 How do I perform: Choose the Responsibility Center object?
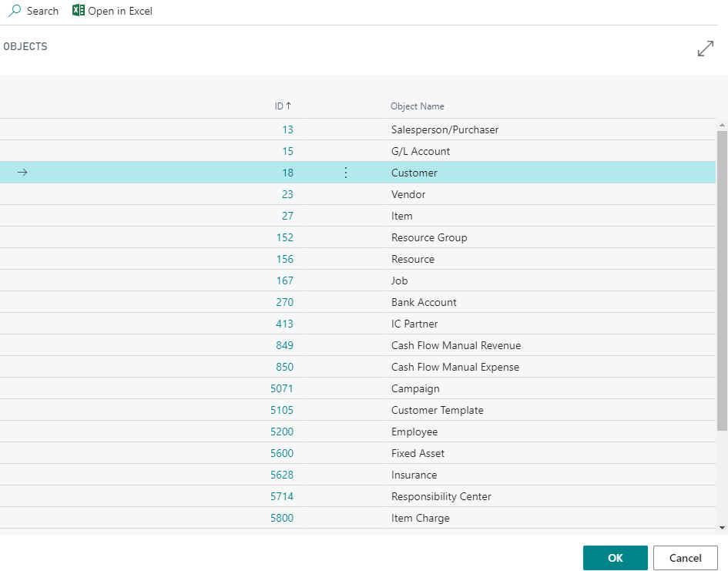pyautogui.click(x=441, y=496)
